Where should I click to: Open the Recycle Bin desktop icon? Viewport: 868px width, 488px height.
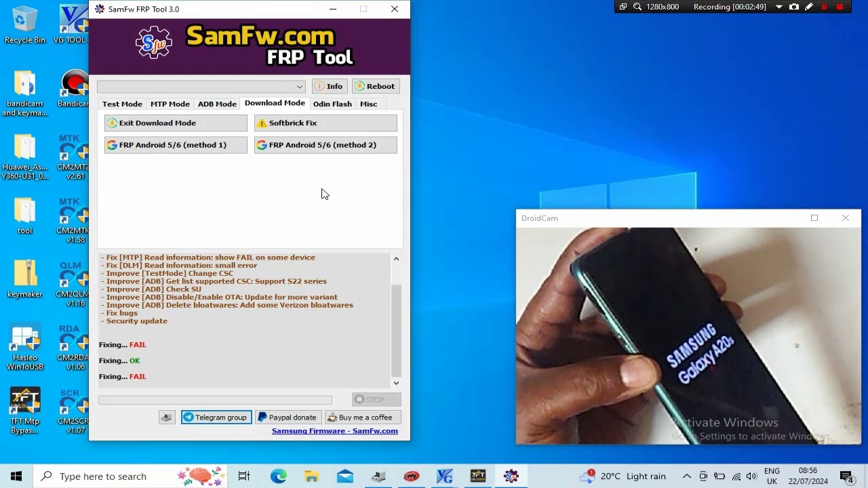tap(25, 25)
